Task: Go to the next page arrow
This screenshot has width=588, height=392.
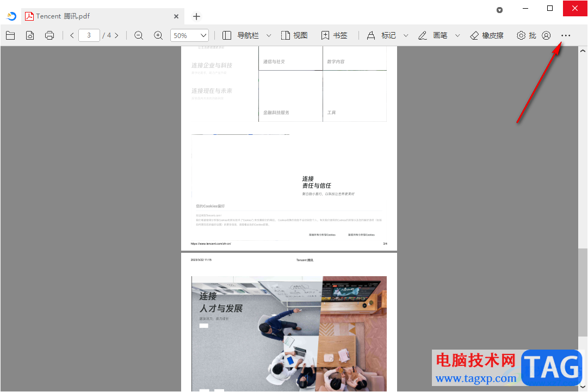Action: pyautogui.click(x=116, y=35)
